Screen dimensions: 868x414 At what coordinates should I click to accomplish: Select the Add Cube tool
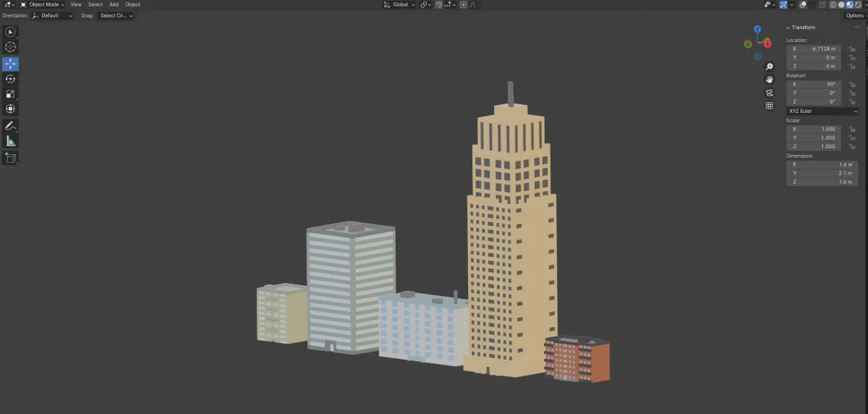tap(10, 158)
